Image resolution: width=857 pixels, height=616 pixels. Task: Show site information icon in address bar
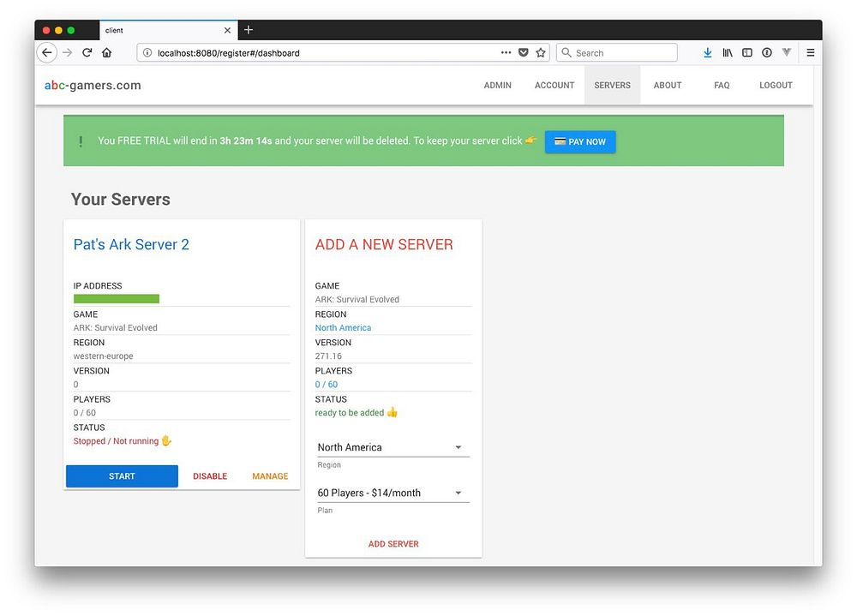(147, 53)
